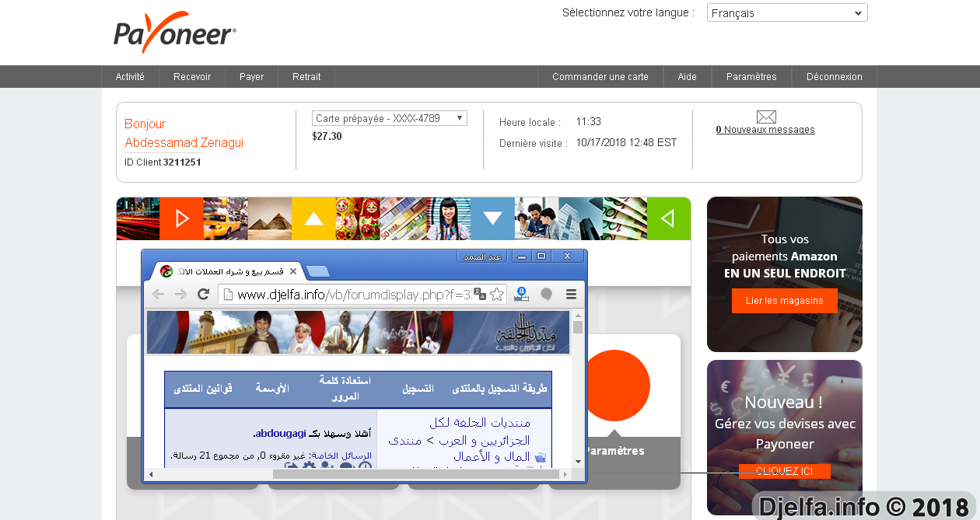The width and height of the screenshot is (980, 520).
Task: Click the المال و الأعمال breadcrumb link
Action: (492, 457)
